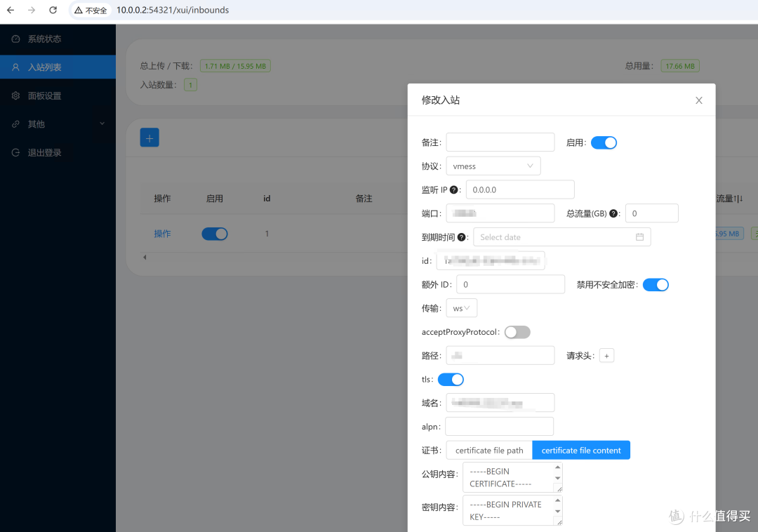Click the 路径 input field

coord(500,356)
